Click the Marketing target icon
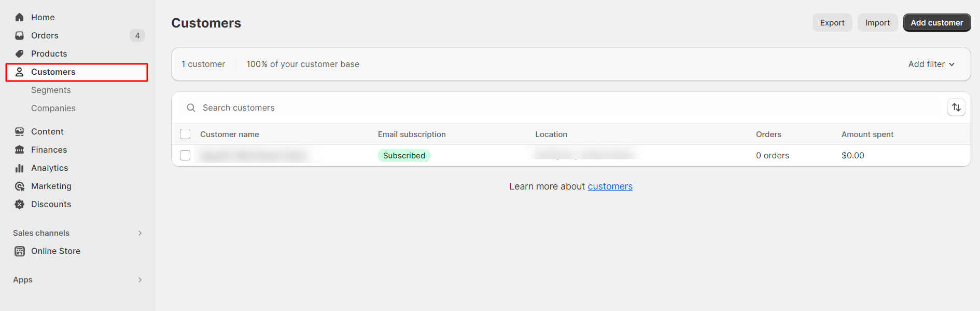The image size is (980, 311). point(20,186)
